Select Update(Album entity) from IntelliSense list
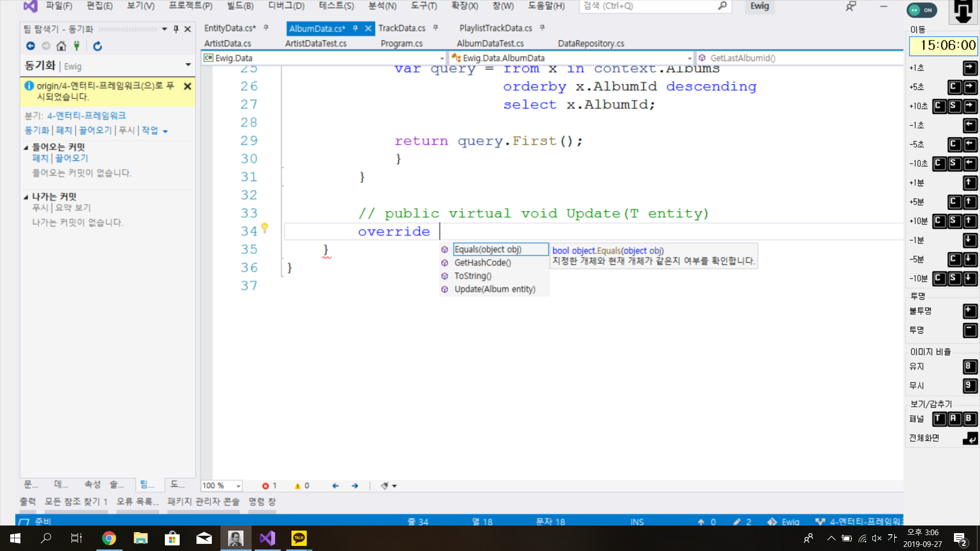The width and height of the screenshot is (980, 551). pos(495,289)
